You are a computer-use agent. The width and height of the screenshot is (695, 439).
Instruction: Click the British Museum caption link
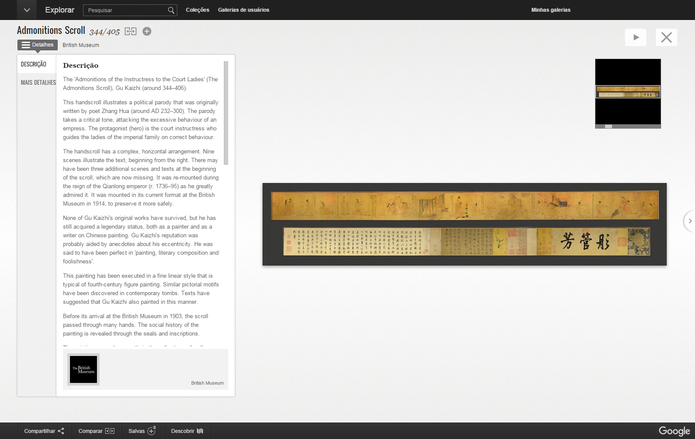click(207, 383)
